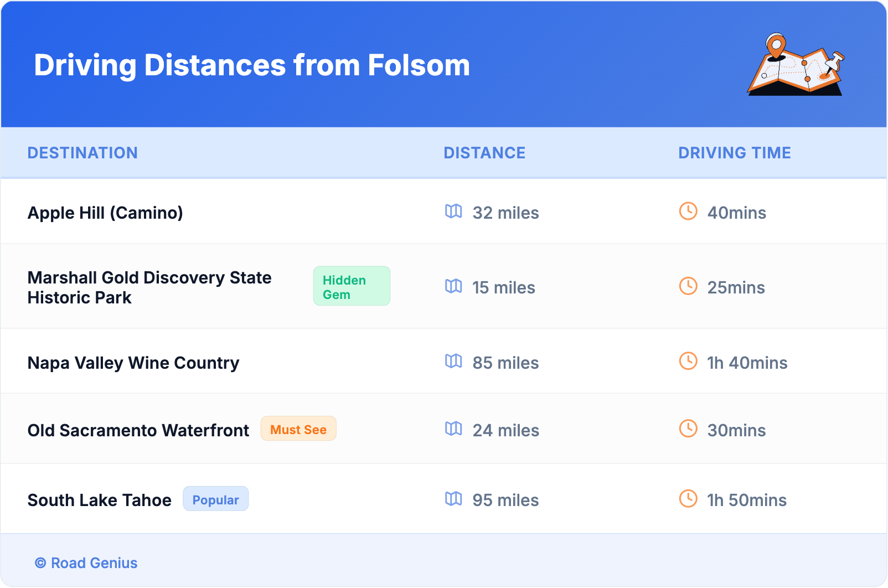
Task: Click the clock icon beside 30mins
Action: 688,429
